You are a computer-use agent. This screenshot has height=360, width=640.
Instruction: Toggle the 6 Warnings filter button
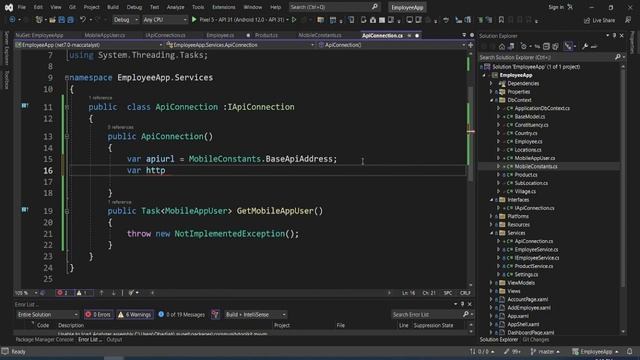[x=134, y=314]
